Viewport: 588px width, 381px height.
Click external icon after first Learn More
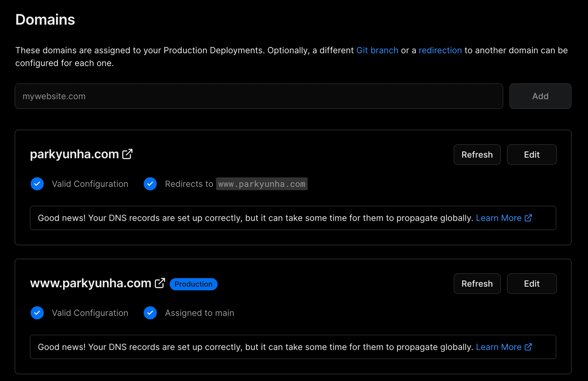(528, 218)
